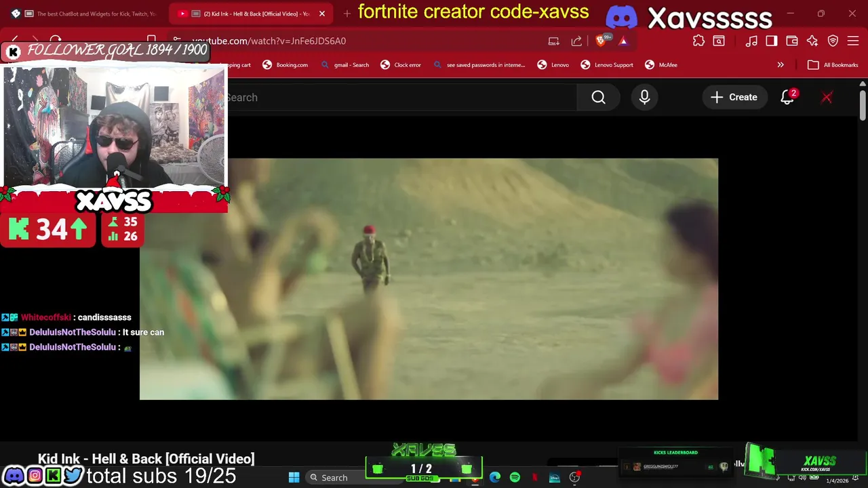Image resolution: width=868 pixels, height=488 pixels.
Task: Toggle the browser sidebar panel
Action: [772, 41]
